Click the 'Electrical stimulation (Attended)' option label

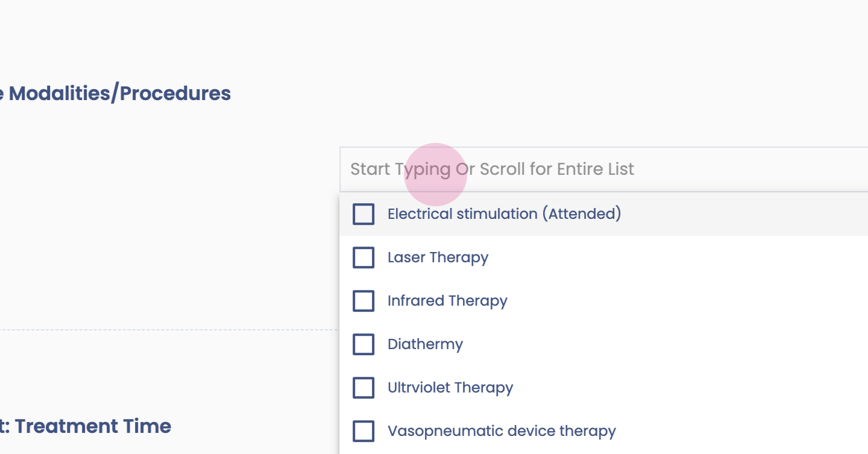pyautogui.click(x=504, y=214)
